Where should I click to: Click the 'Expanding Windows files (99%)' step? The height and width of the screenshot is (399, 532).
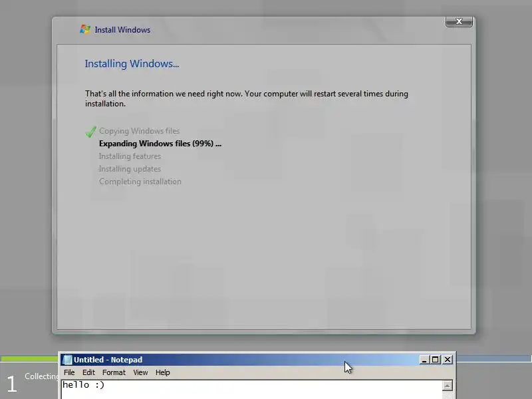pyautogui.click(x=160, y=144)
